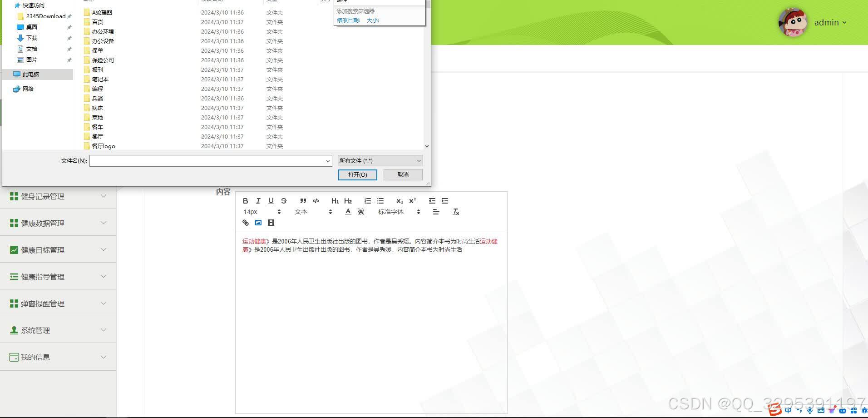Viewport: 868px width, 418px height.
Task: Open the text color picker
Action: point(348,212)
